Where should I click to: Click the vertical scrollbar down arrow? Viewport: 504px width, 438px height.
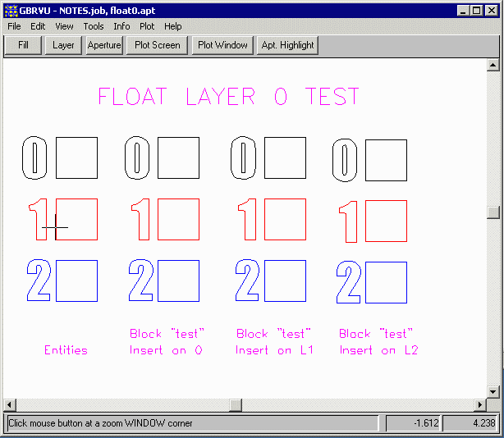(493, 391)
